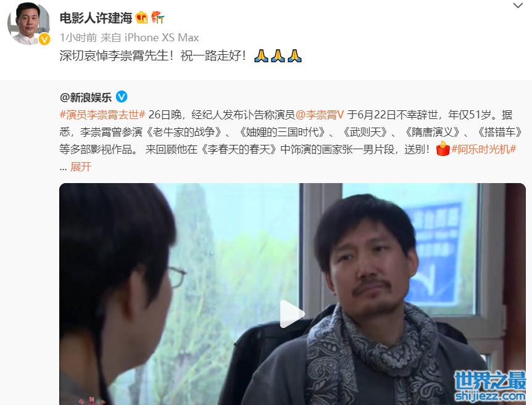Open the iPhone XS Max source link

click(162, 37)
